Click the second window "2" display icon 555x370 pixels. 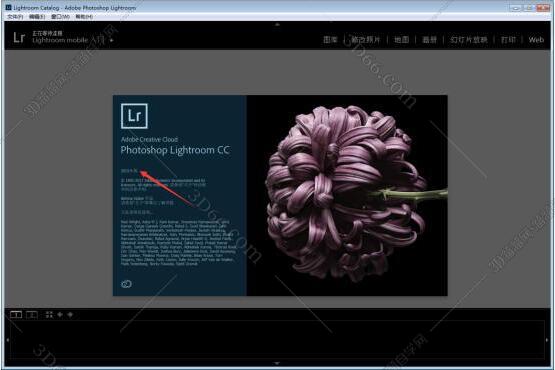coord(32,314)
